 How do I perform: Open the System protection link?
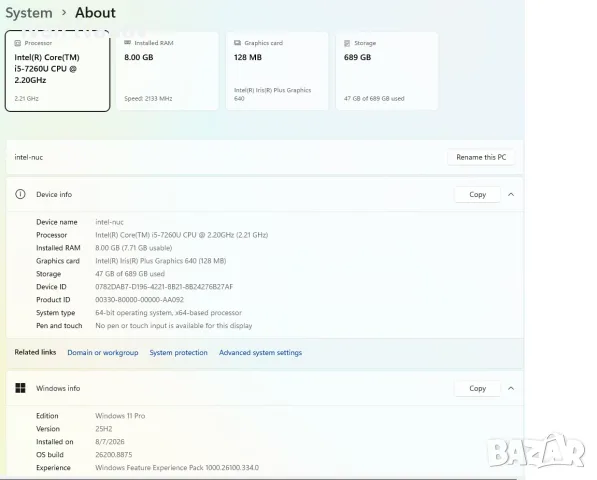[x=179, y=352]
